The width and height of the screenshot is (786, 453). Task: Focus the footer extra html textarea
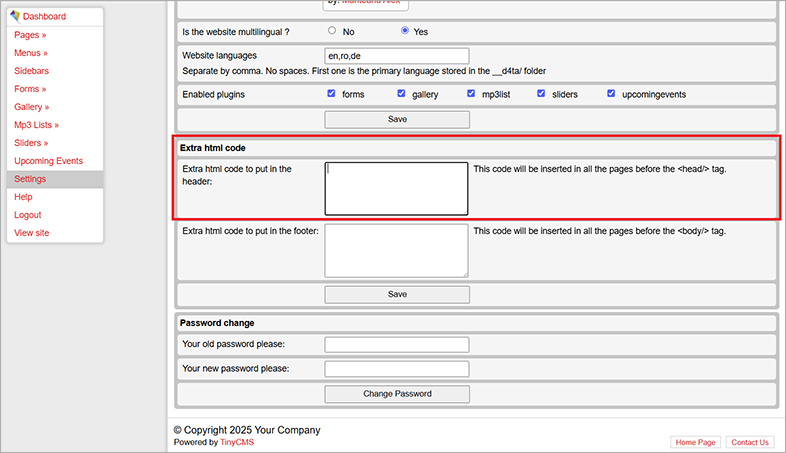pos(396,250)
